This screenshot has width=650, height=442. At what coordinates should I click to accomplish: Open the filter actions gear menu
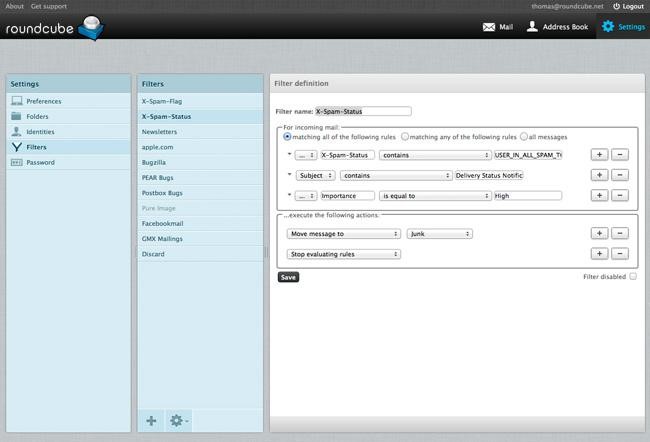[x=178, y=421]
